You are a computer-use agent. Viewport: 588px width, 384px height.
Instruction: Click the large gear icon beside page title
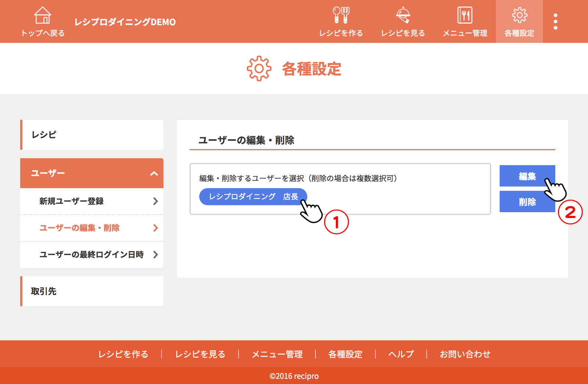pyautogui.click(x=259, y=69)
